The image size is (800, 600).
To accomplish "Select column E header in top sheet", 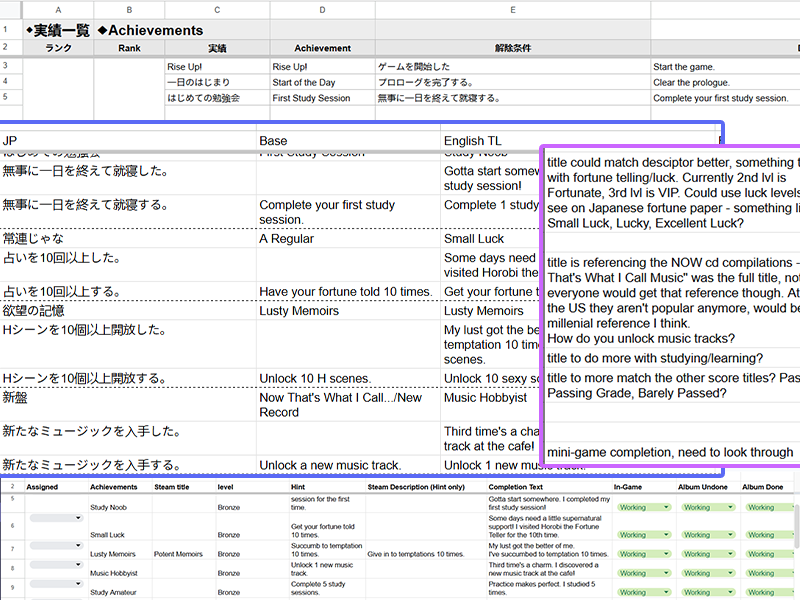I will 513,9.
